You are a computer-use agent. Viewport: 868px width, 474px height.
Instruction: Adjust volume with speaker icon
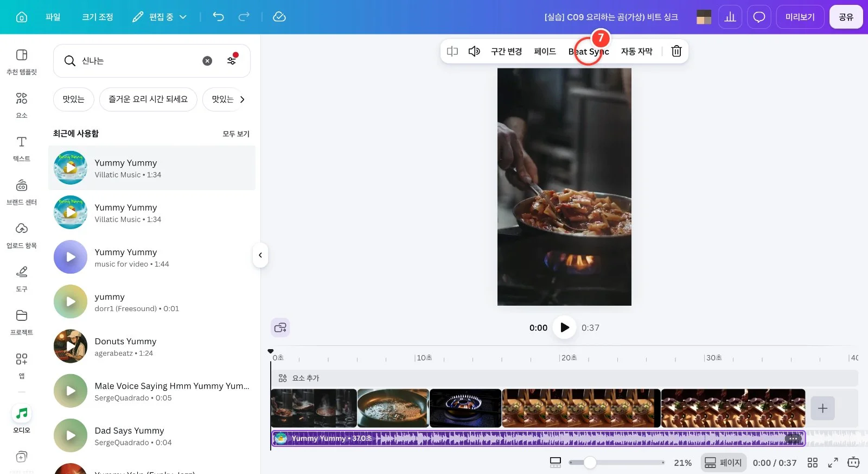(474, 51)
